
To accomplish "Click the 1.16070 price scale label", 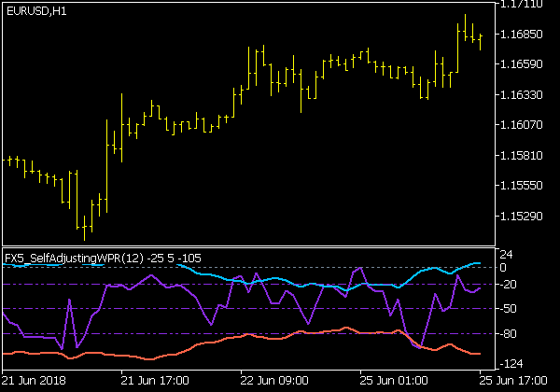I will (x=524, y=125).
